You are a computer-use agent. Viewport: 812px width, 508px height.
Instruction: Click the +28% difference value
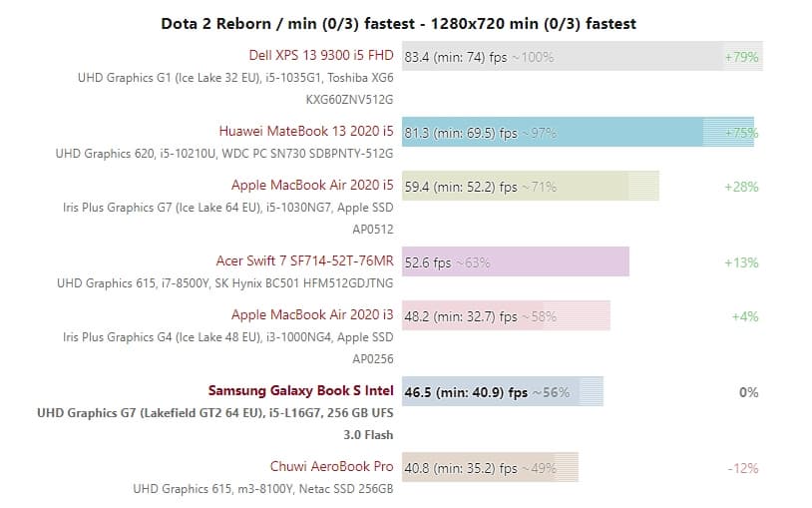point(741,187)
